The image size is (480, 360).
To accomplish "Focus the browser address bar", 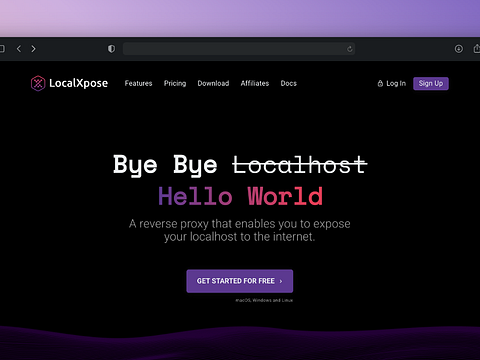I will pos(239,49).
